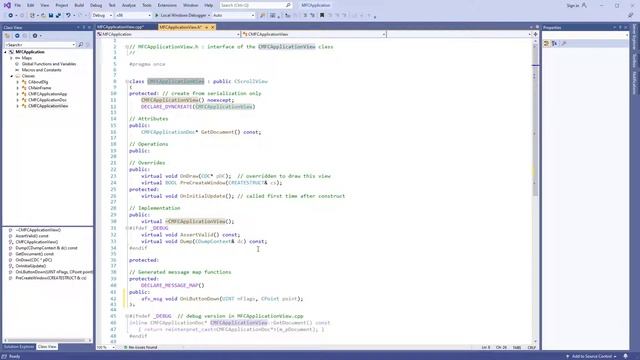Collapse the #ifdef _DEBUG region at line 31
640x360 pixels.
127,228
